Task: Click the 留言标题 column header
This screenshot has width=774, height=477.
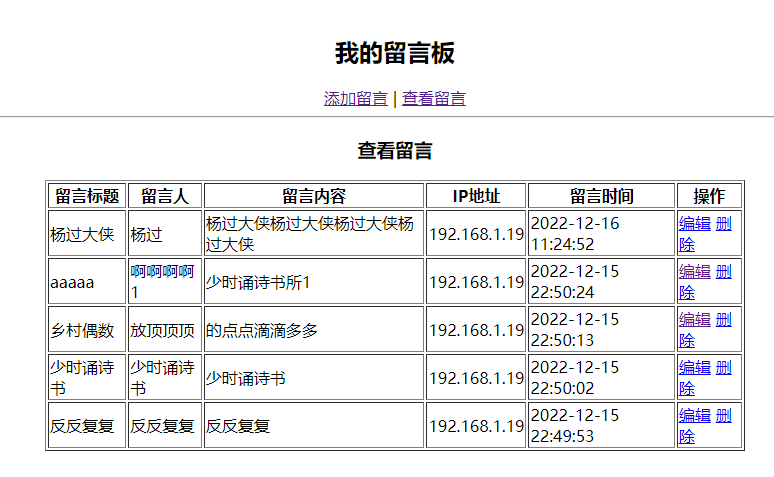Action: 87,195
